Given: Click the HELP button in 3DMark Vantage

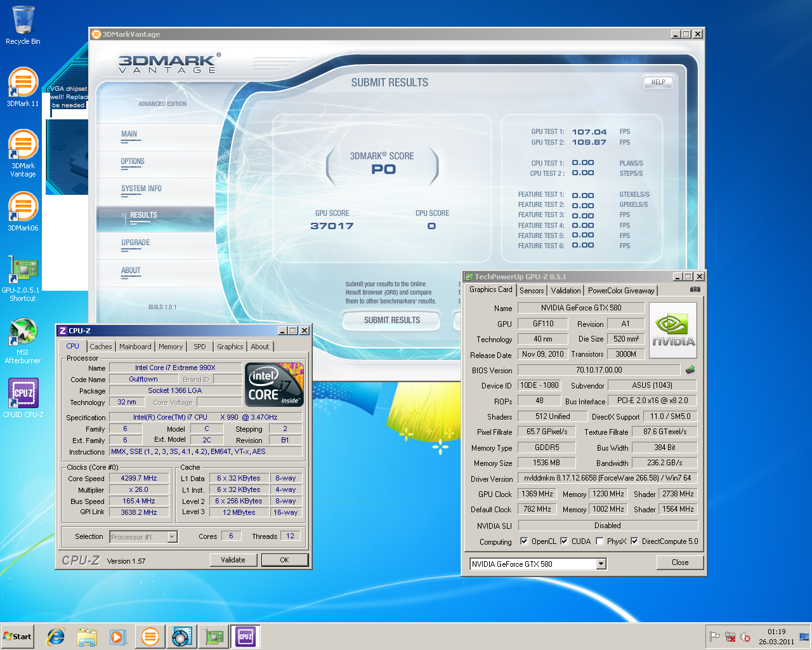Looking at the screenshot, I should [658, 82].
